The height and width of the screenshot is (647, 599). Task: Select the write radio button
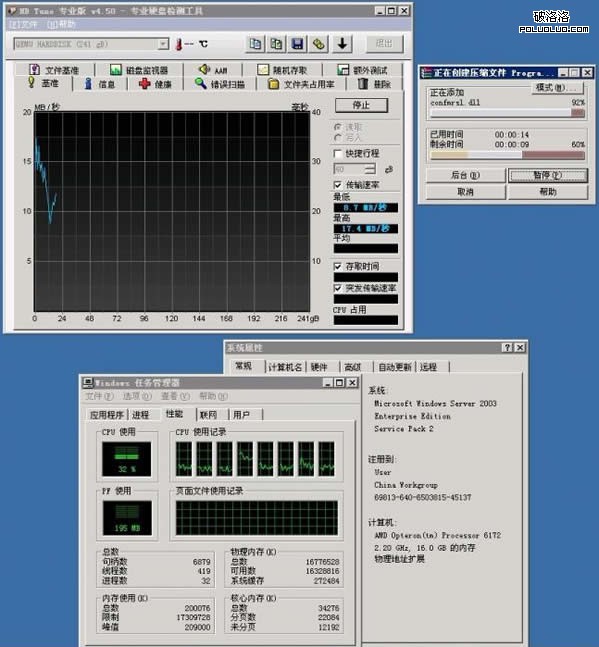(x=338, y=137)
